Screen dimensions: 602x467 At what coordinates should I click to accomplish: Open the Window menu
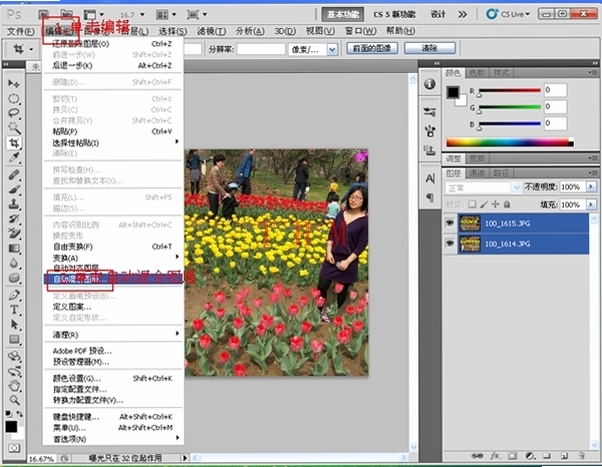[x=360, y=31]
